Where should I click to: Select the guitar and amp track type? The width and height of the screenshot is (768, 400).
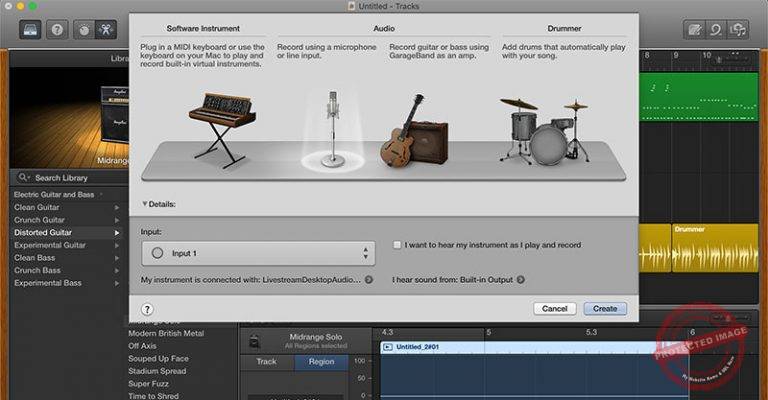(x=414, y=130)
